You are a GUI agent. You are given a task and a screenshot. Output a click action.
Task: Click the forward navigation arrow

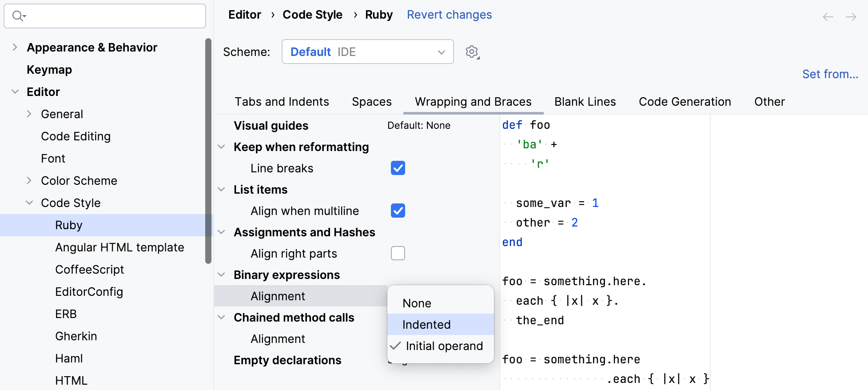tap(851, 17)
